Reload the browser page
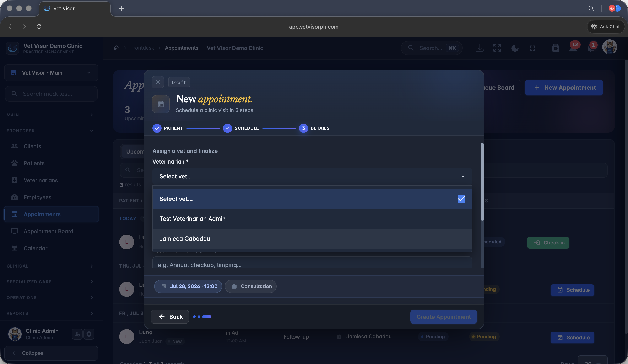This screenshot has height=364, width=628. [39, 26]
